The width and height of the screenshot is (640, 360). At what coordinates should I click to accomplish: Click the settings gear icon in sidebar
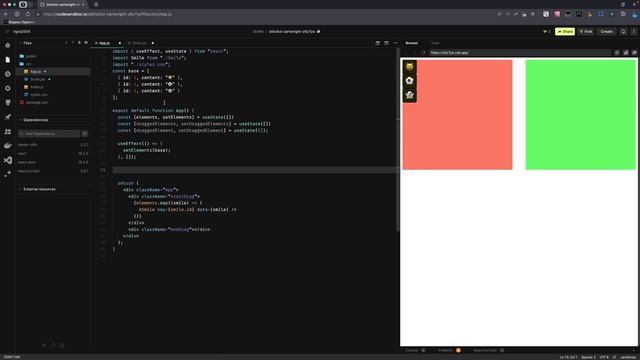[8, 88]
